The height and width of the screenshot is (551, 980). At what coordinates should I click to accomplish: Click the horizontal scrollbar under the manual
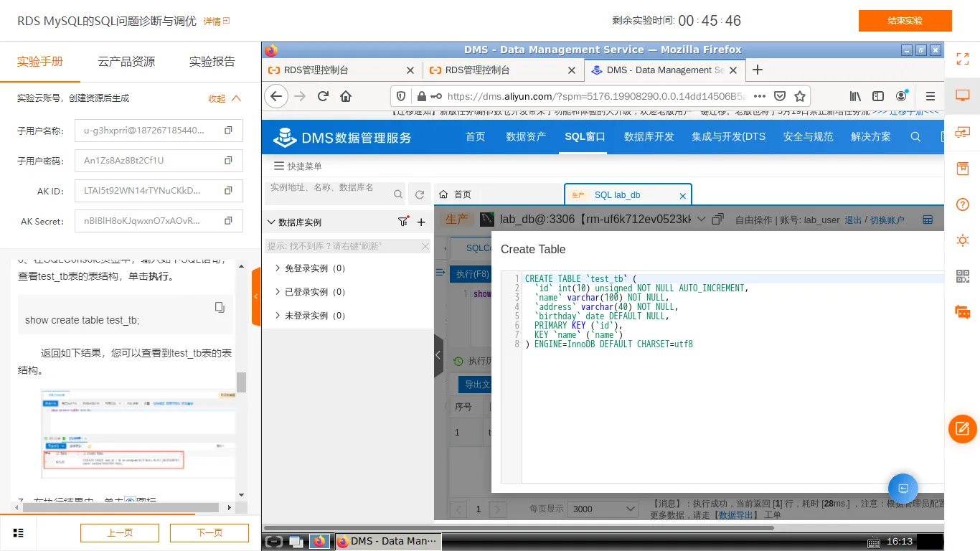tap(121, 507)
